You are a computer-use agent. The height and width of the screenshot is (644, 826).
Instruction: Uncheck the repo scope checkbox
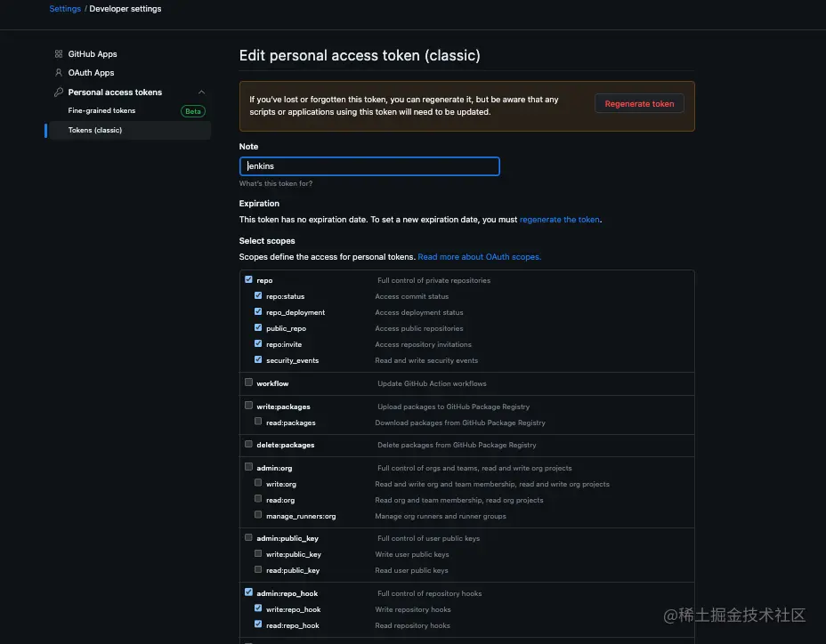pyautogui.click(x=249, y=280)
